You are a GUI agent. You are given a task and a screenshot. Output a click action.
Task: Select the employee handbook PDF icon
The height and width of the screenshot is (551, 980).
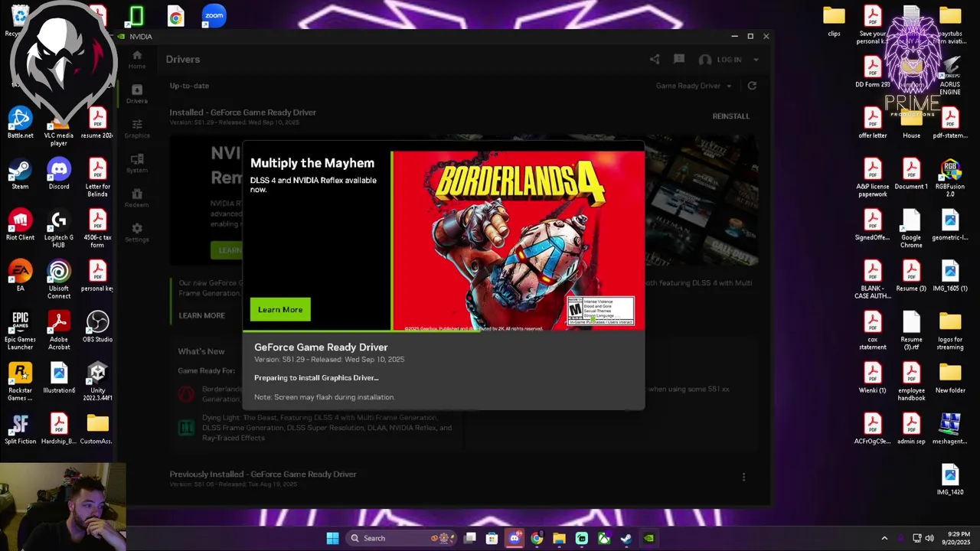[911, 382]
